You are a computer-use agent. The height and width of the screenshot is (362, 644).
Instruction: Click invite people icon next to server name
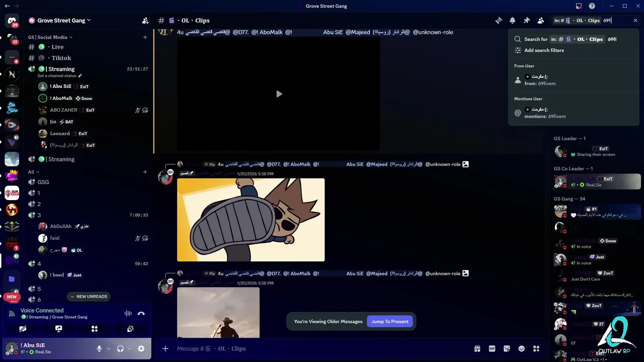(145, 21)
